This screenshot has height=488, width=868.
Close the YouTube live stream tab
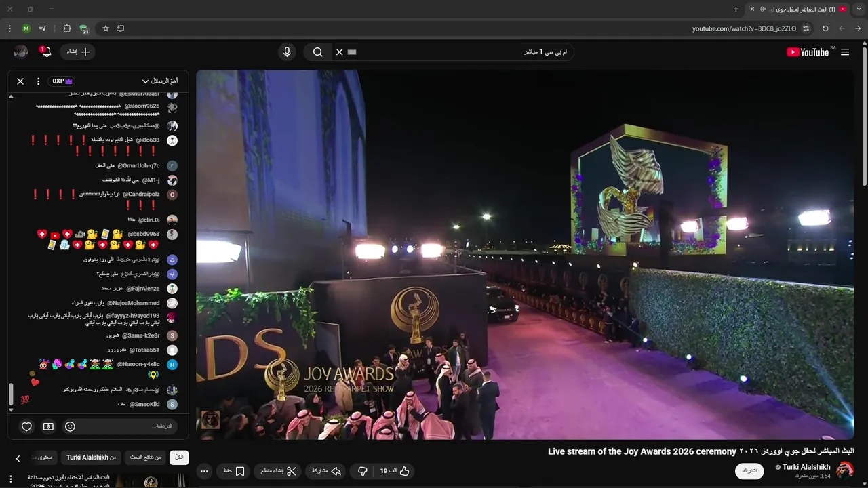[752, 9]
